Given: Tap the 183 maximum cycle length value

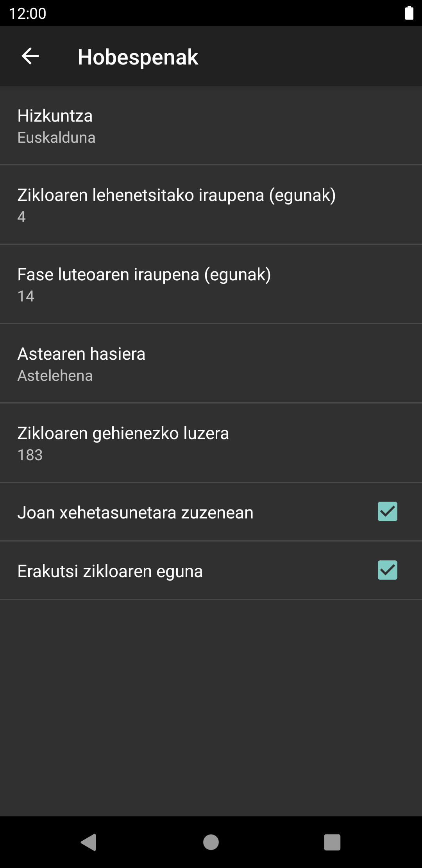Looking at the screenshot, I should coord(30,456).
